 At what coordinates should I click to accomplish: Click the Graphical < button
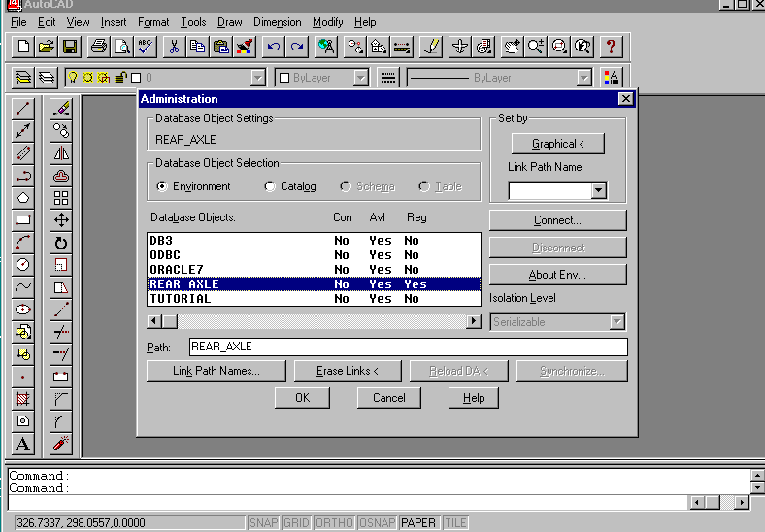(557, 144)
